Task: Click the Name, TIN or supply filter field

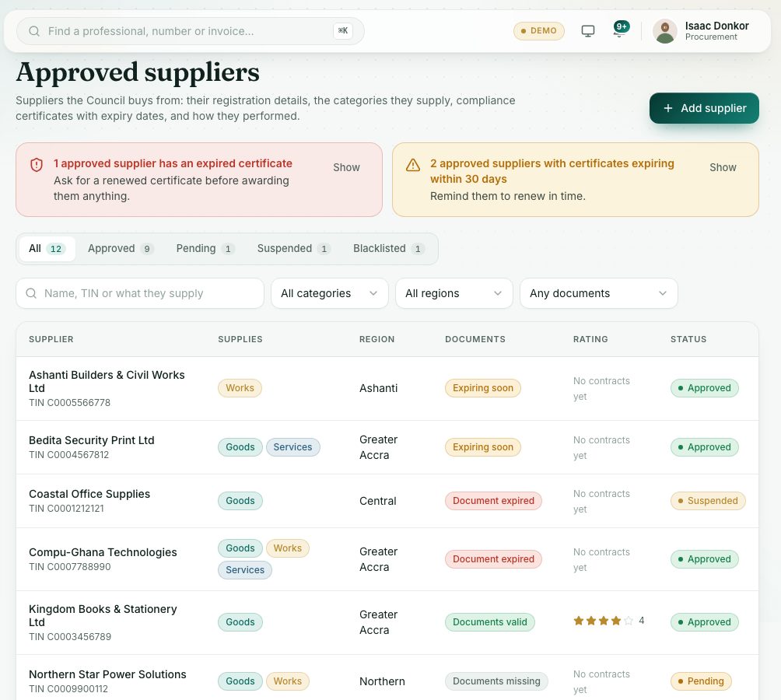Action: (140, 293)
